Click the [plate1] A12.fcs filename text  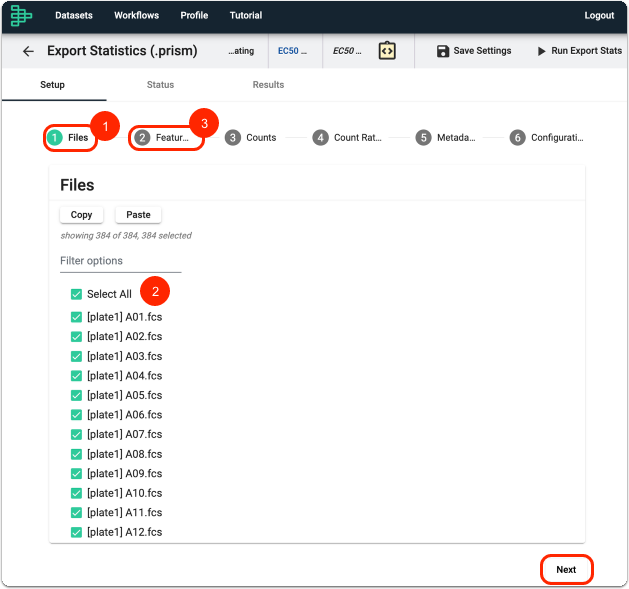(x=125, y=532)
